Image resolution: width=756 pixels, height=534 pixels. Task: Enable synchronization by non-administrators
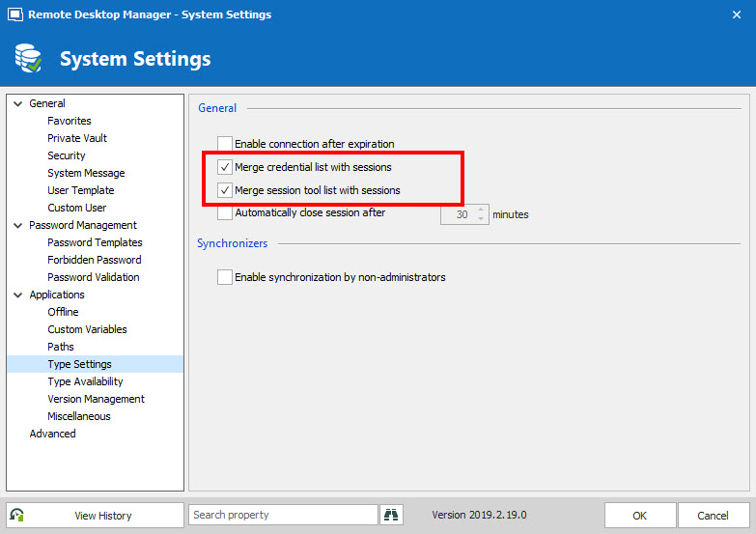pos(225,277)
